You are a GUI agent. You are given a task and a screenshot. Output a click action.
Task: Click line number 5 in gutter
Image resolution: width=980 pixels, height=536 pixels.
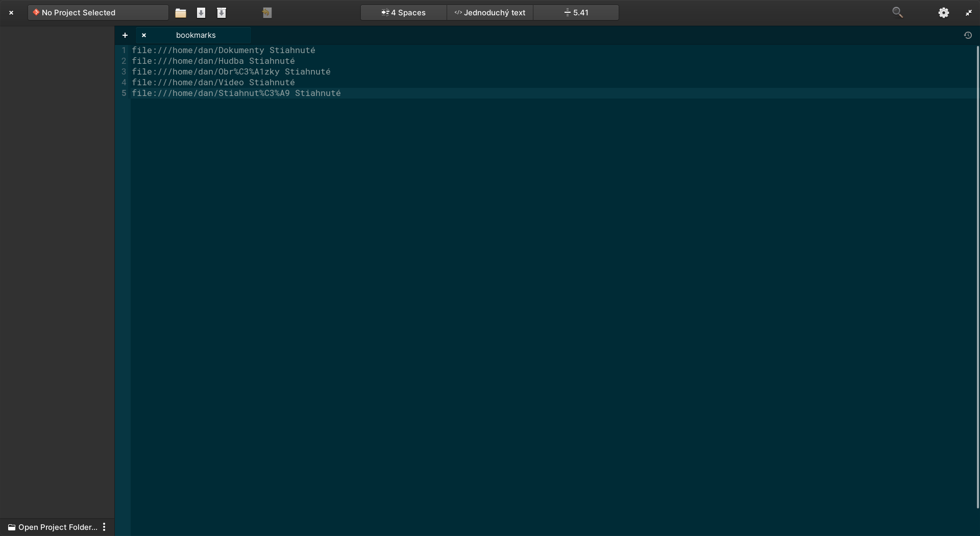tap(124, 93)
